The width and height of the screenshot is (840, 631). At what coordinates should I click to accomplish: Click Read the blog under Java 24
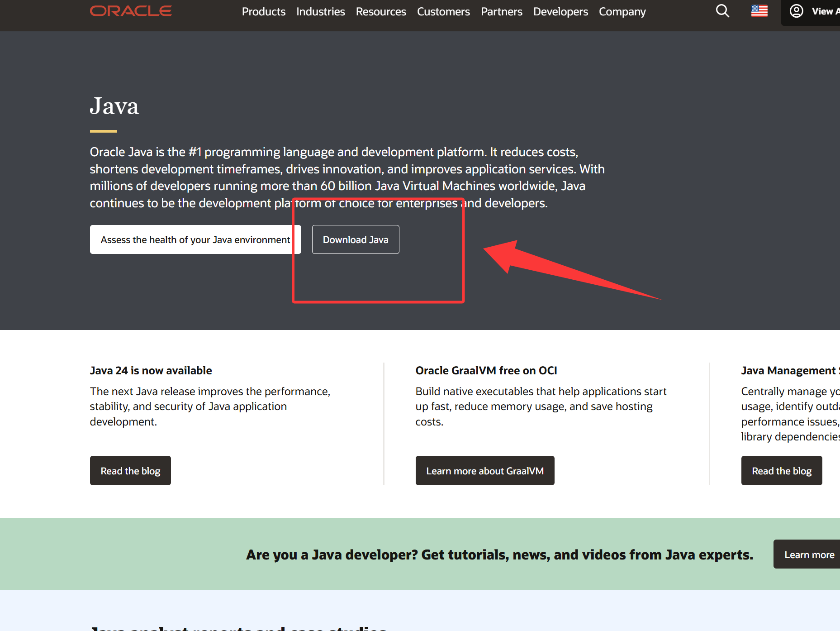(x=130, y=471)
